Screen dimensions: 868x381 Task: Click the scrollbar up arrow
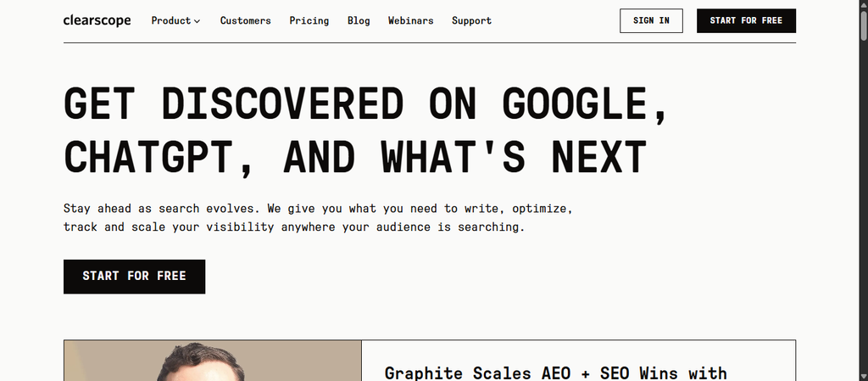pyautogui.click(x=863, y=4)
